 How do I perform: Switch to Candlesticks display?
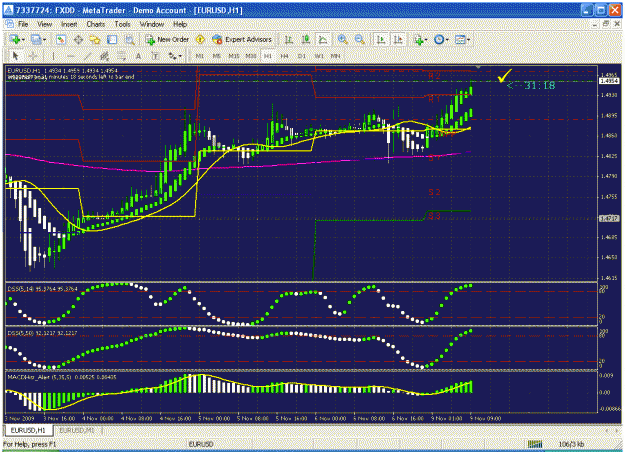(x=306, y=39)
